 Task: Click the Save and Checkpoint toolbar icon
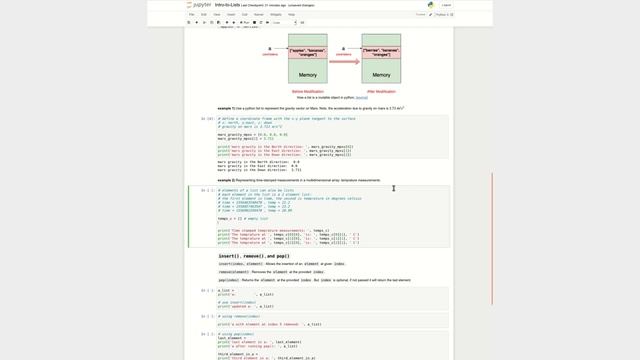point(189,22)
